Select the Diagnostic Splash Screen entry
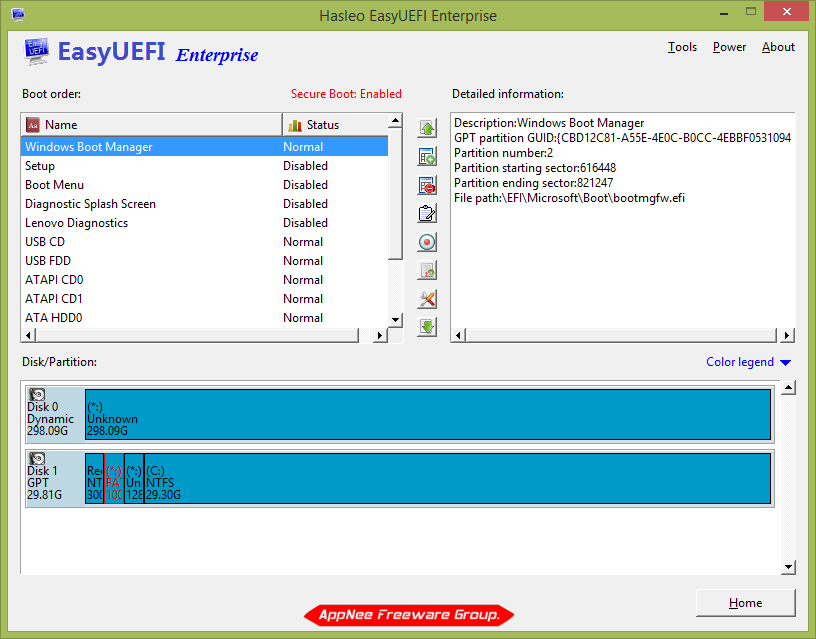The image size is (816, 639). [x=205, y=204]
